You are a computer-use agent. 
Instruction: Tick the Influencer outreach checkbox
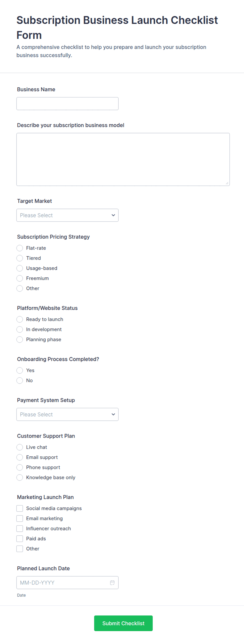pyautogui.click(x=20, y=529)
